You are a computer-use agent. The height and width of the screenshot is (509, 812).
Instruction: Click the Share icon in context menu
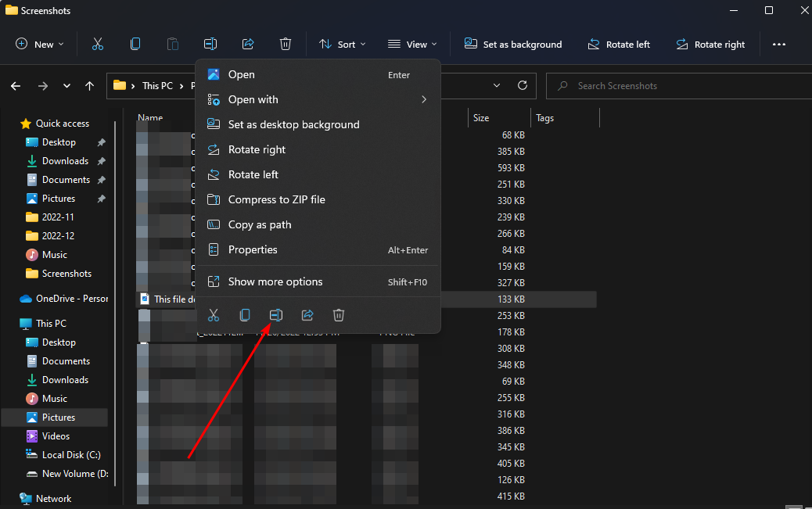click(307, 315)
